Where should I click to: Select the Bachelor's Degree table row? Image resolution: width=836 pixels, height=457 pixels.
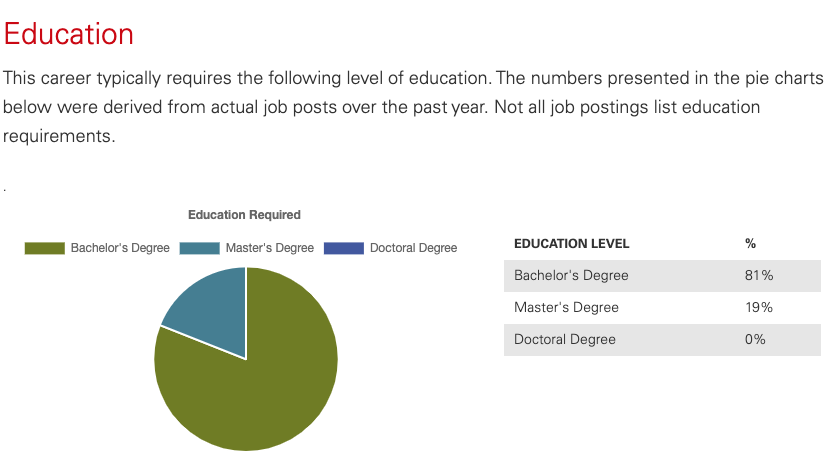[x=662, y=276]
